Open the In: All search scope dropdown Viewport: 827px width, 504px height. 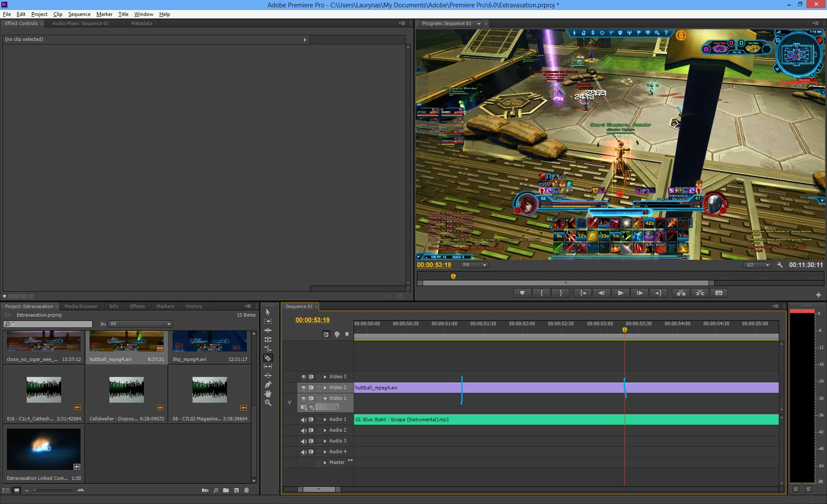click(140, 324)
